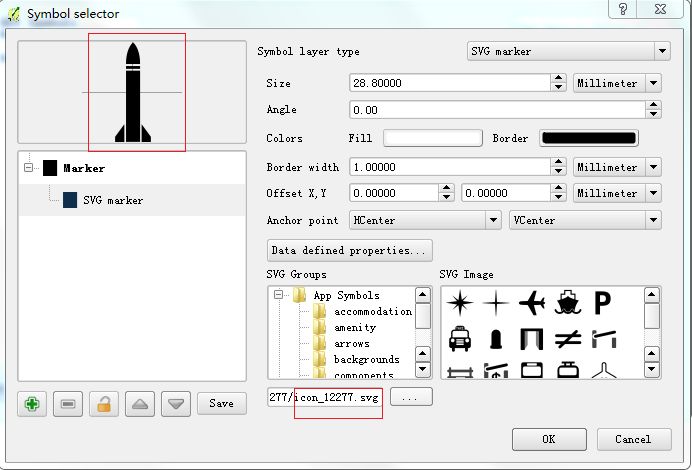Open Data defined properties
This screenshot has width=692, height=470.
point(350,250)
